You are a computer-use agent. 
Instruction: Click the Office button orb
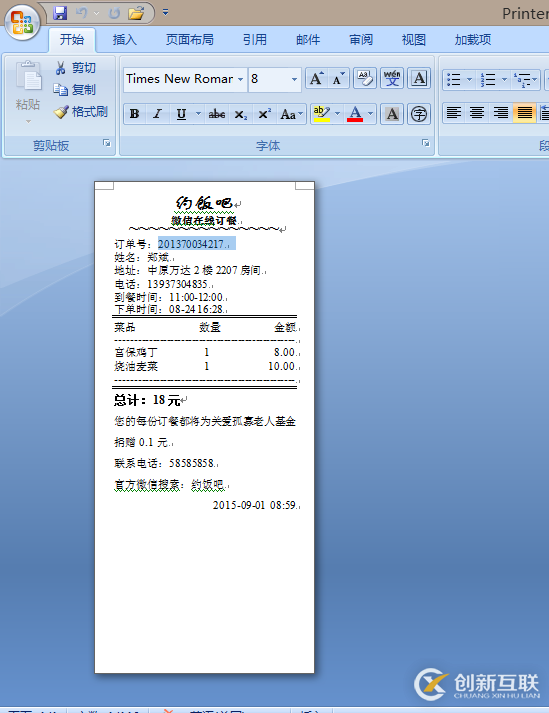[22, 22]
